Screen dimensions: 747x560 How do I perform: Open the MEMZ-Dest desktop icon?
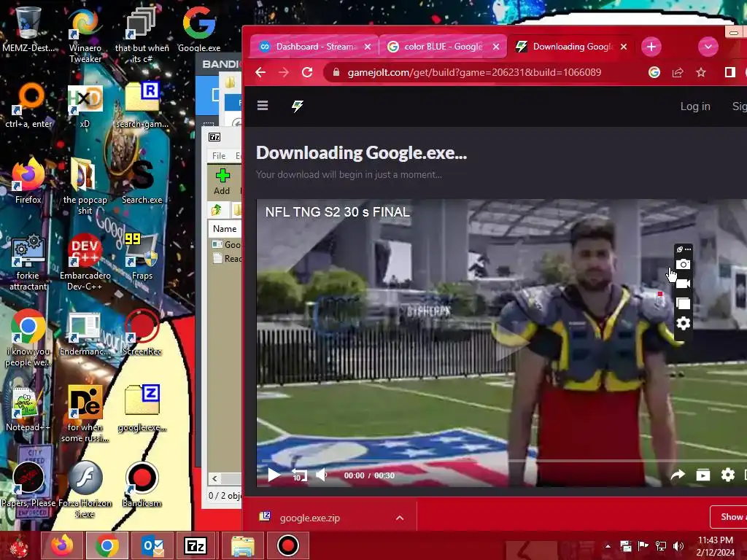point(28,29)
